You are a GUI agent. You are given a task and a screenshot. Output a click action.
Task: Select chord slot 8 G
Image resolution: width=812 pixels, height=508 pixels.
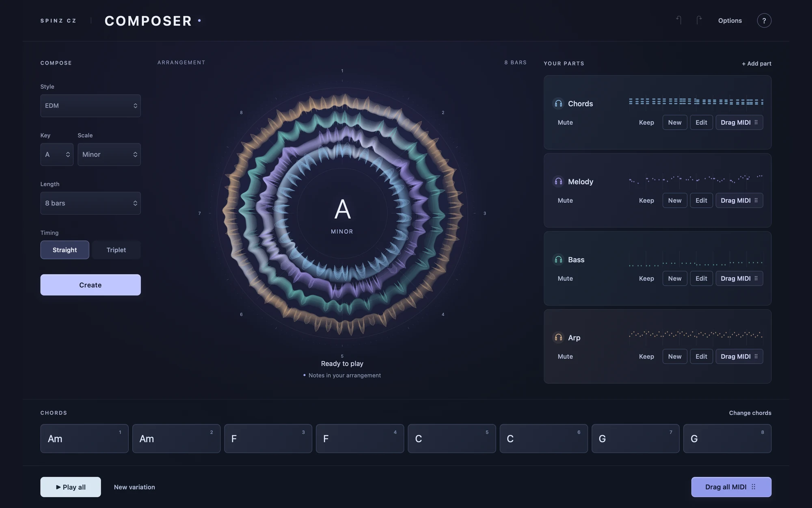pos(728,439)
